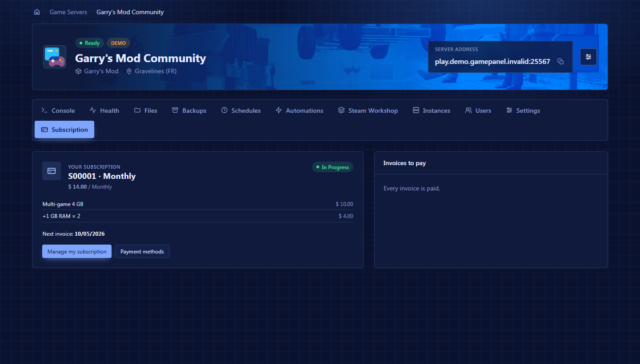Open the Steam Workshop tab
Viewport: 640px width, 364px height.
[x=368, y=111]
